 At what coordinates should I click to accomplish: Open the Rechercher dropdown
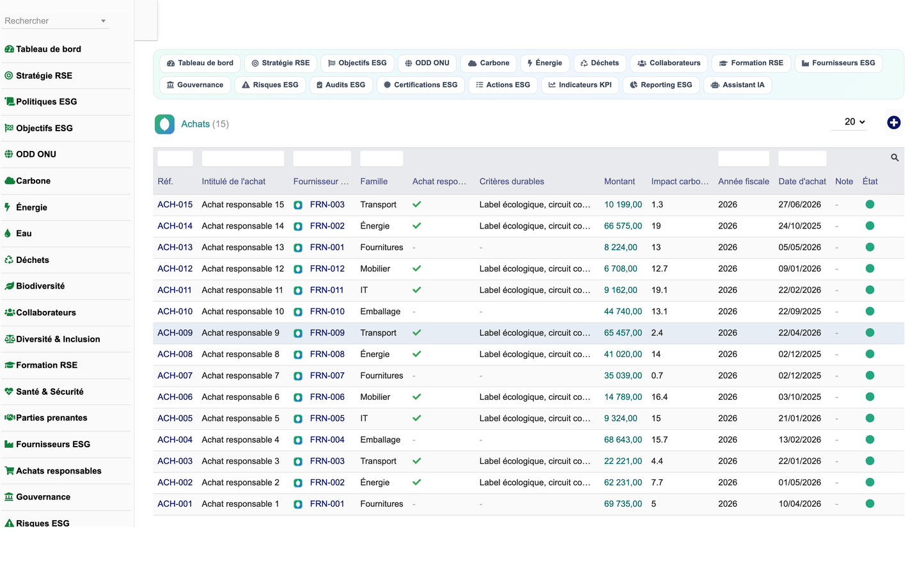click(x=55, y=21)
